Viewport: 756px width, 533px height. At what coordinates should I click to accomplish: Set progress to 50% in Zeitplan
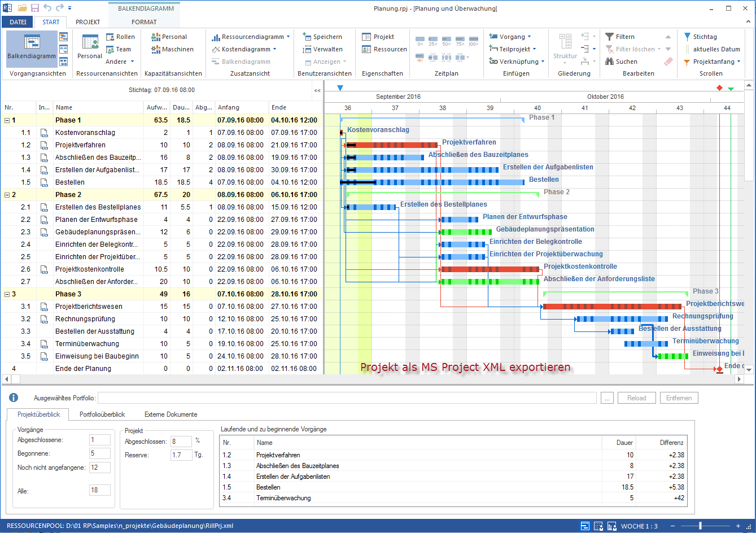(447, 41)
